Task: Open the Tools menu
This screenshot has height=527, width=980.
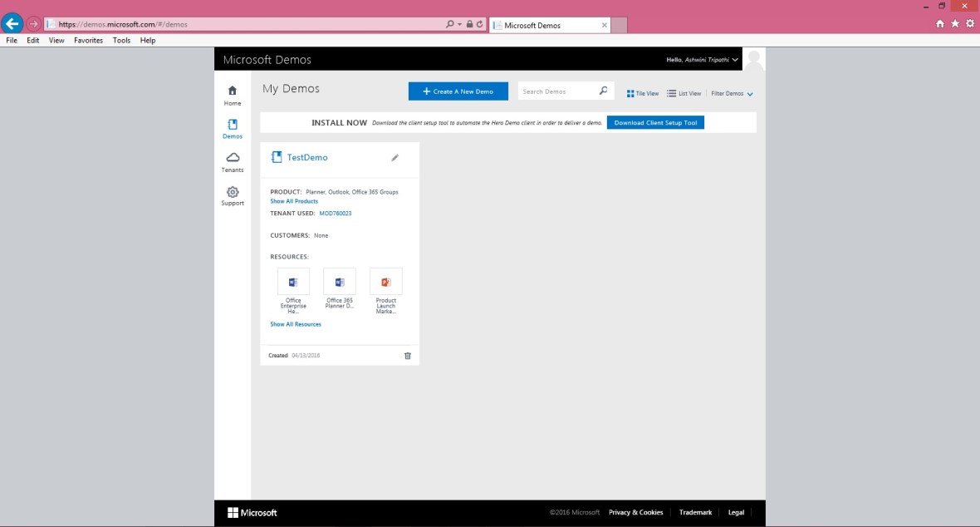Action: [121, 40]
